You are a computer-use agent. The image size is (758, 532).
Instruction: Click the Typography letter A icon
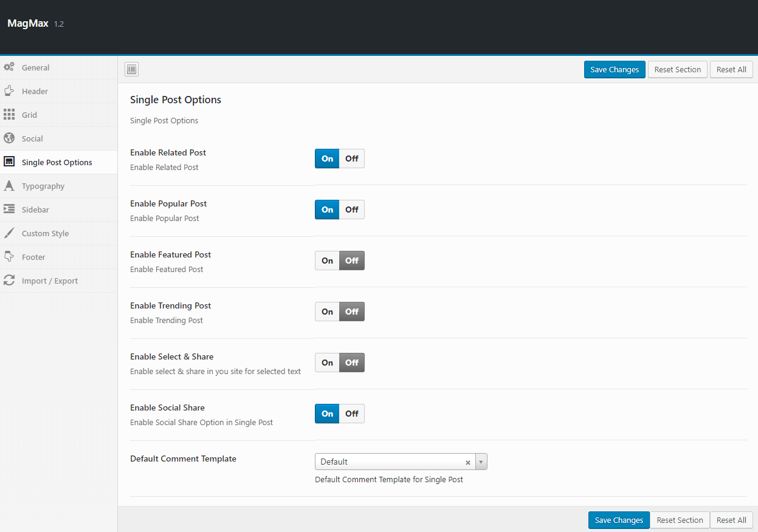[x=9, y=186]
